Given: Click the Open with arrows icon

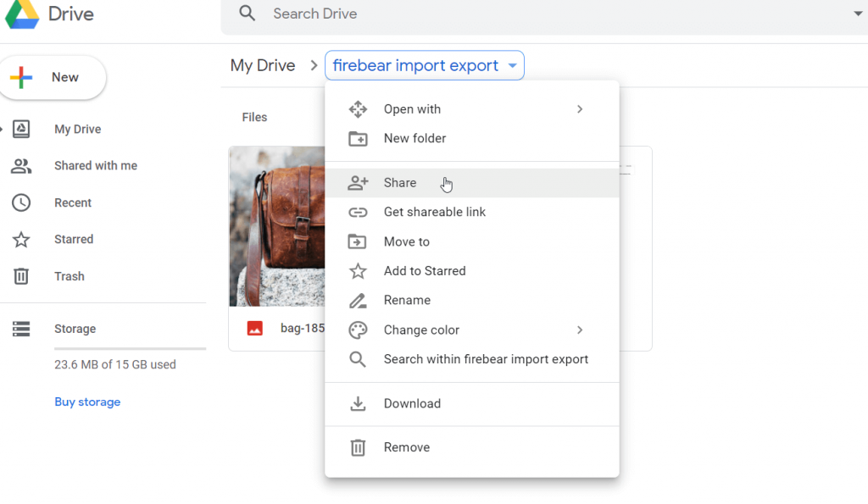Looking at the screenshot, I should tap(358, 109).
